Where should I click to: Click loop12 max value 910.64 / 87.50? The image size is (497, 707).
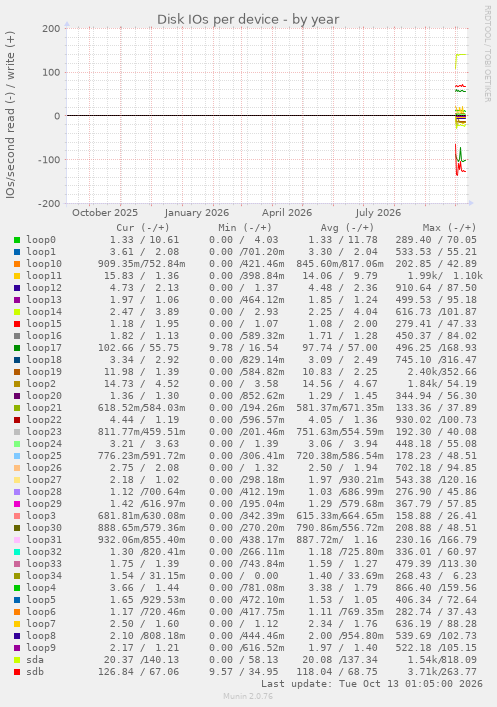coord(436,288)
